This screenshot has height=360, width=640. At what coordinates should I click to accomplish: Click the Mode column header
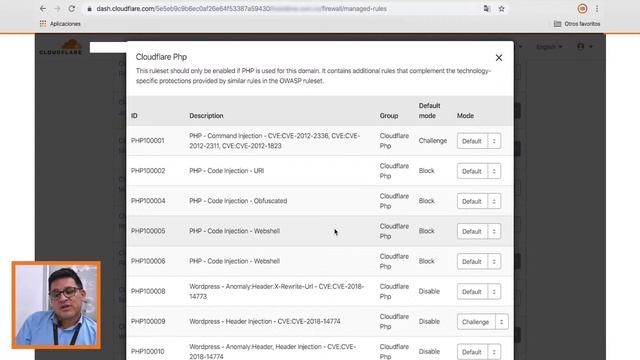point(465,116)
